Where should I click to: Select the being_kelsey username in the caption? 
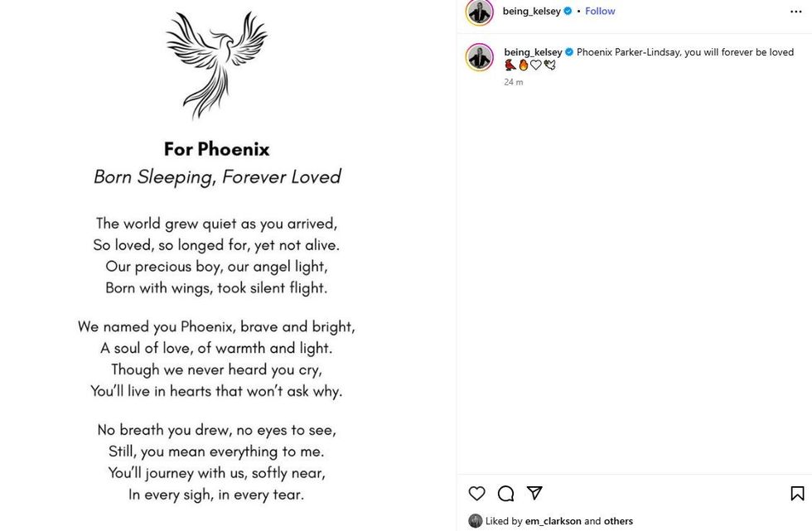[533, 52]
